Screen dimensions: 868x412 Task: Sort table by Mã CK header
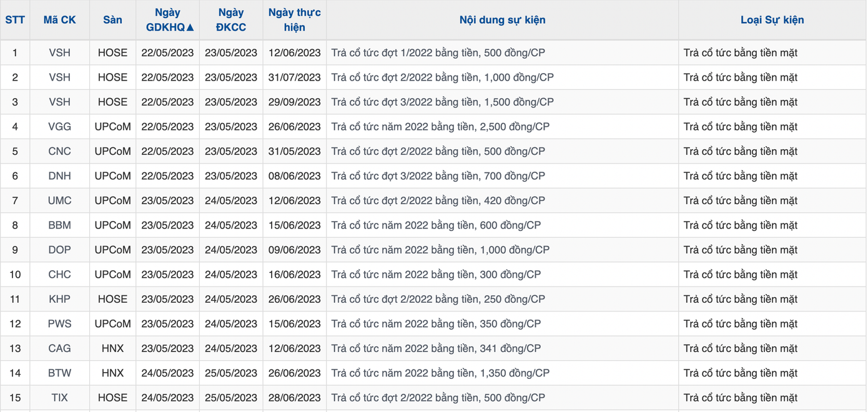pos(59,20)
